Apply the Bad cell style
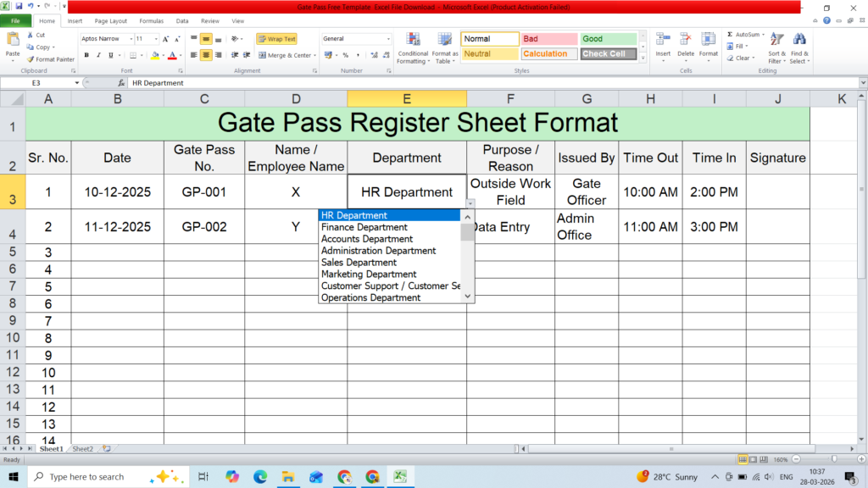 click(x=549, y=39)
